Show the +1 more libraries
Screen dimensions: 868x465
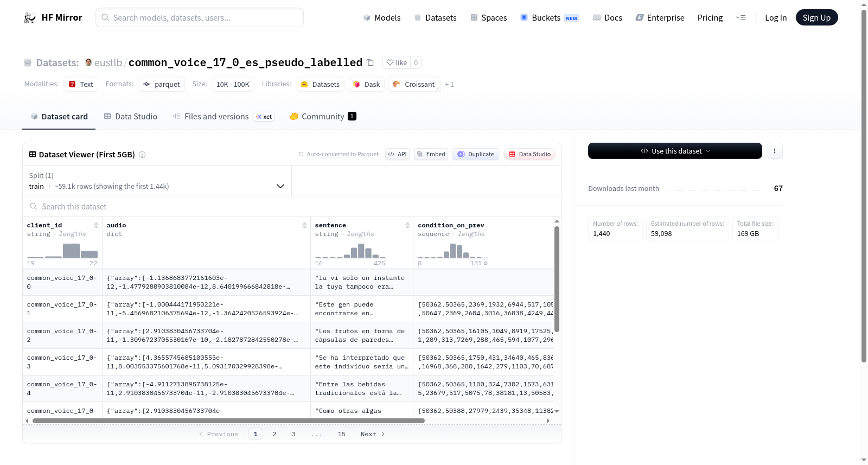(449, 84)
